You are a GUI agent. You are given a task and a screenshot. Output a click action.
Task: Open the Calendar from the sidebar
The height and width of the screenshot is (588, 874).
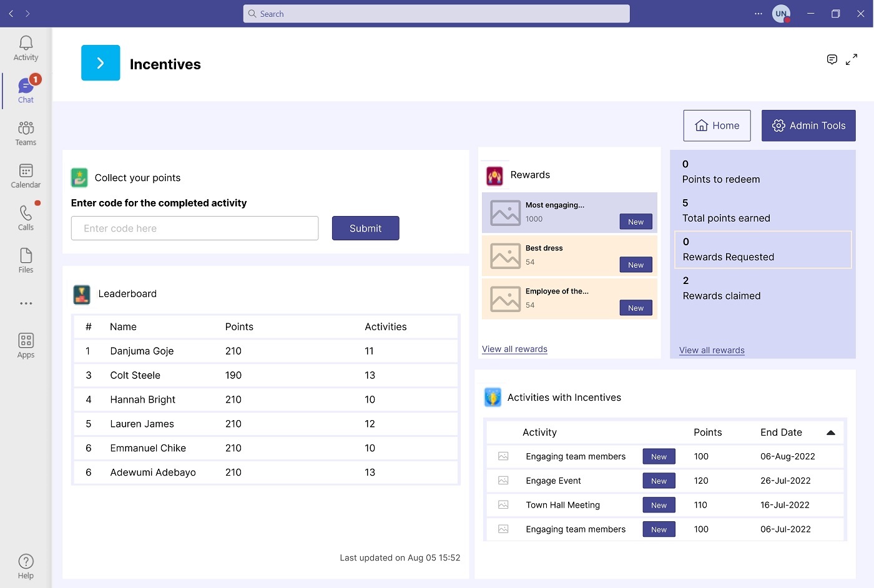coord(26,175)
